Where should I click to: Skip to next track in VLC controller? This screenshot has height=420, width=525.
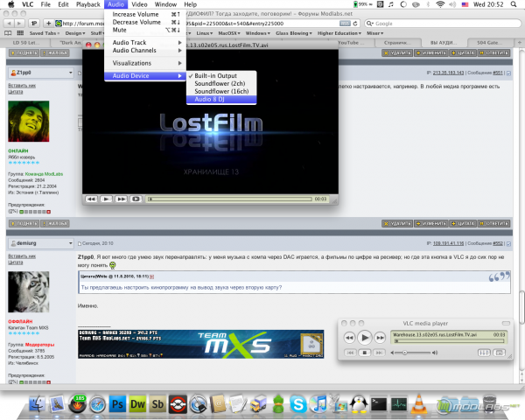coord(379,353)
